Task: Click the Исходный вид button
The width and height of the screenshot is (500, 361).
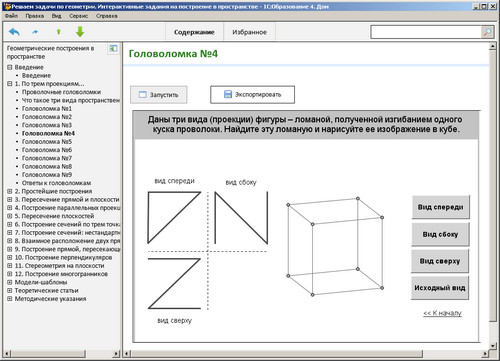Action: pos(440,288)
